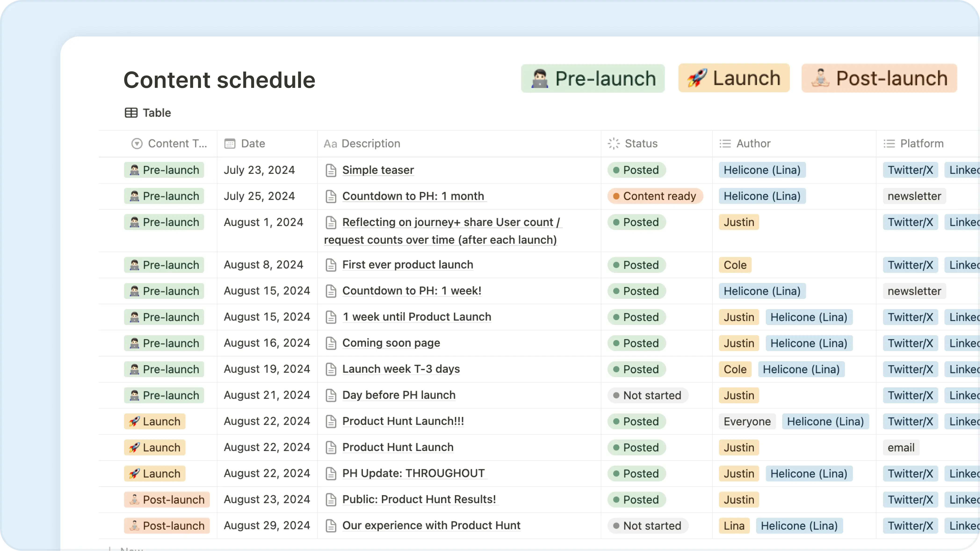This screenshot has height=551, width=980.
Task: Click Not started status for Day before PH launch
Action: [x=648, y=395]
